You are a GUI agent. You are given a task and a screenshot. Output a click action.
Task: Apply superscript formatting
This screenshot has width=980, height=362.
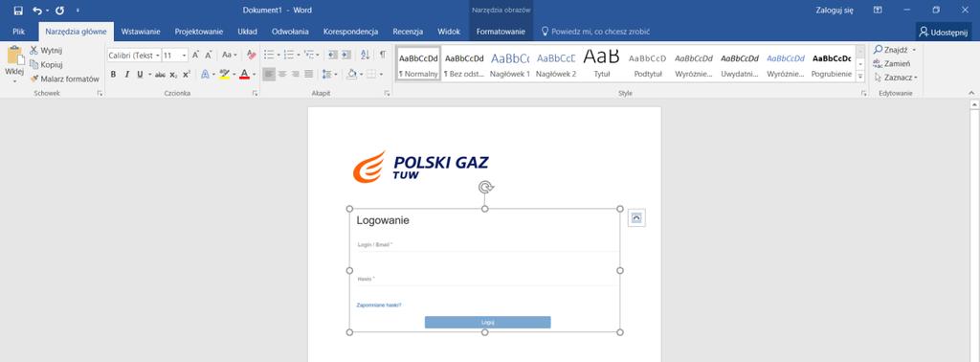coord(187,75)
